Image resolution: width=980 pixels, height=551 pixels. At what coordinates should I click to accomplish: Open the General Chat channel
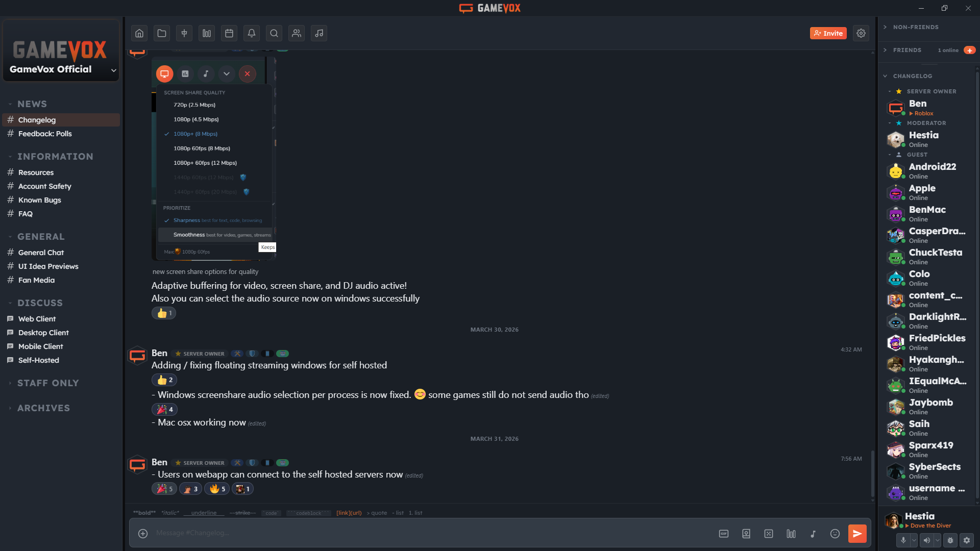(41, 253)
